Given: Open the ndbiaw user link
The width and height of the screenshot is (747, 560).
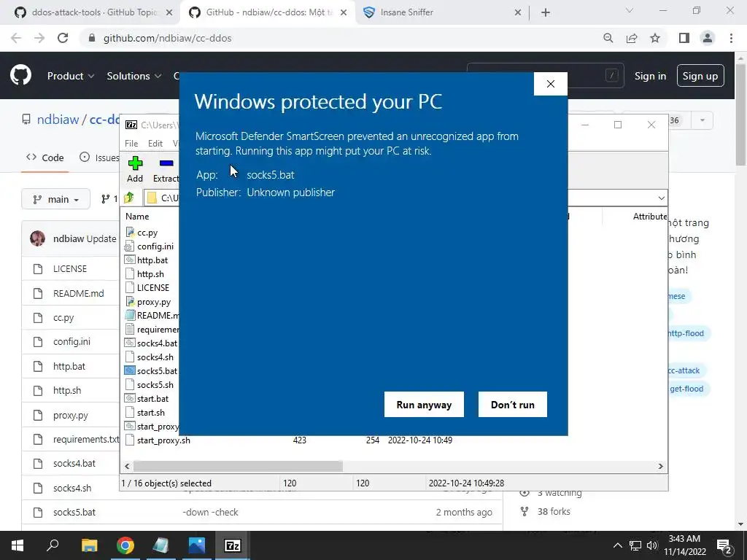Looking at the screenshot, I should coord(58,120).
